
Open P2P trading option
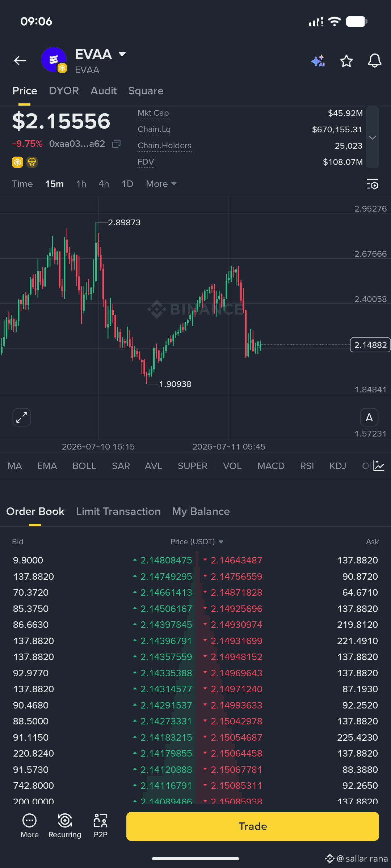pyautogui.click(x=100, y=826)
